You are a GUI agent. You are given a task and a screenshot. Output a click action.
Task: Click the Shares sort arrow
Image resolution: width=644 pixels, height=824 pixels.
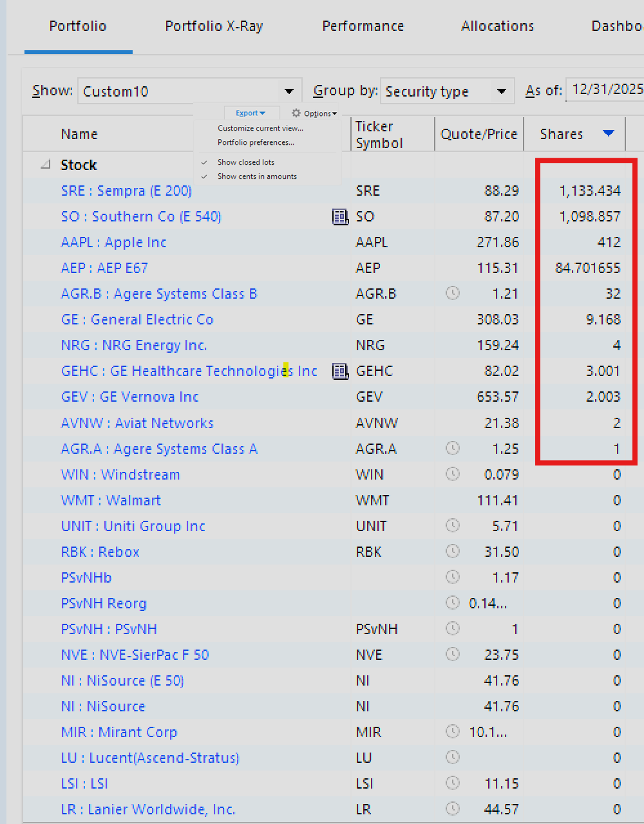(608, 133)
